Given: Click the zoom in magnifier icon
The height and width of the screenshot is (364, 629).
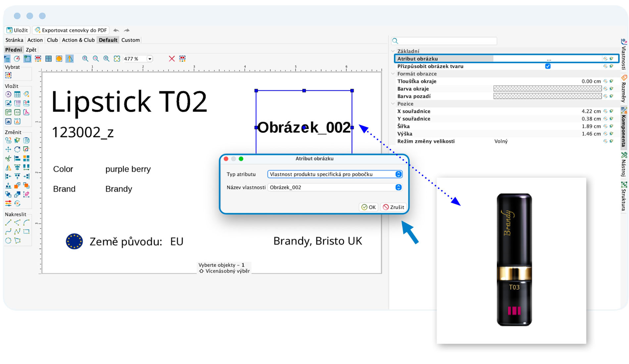Looking at the screenshot, I should click(x=85, y=59).
